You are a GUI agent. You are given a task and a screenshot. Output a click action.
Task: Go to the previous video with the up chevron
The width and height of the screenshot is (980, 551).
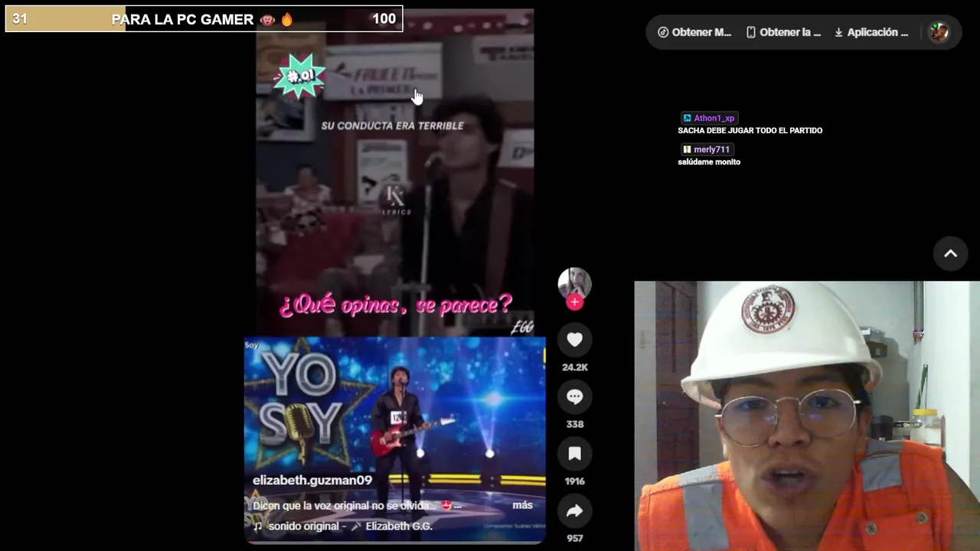pos(950,254)
